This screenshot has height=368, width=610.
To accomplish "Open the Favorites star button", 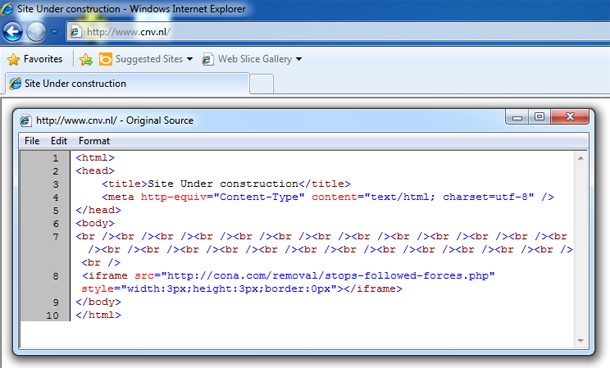I will (35, 59).
